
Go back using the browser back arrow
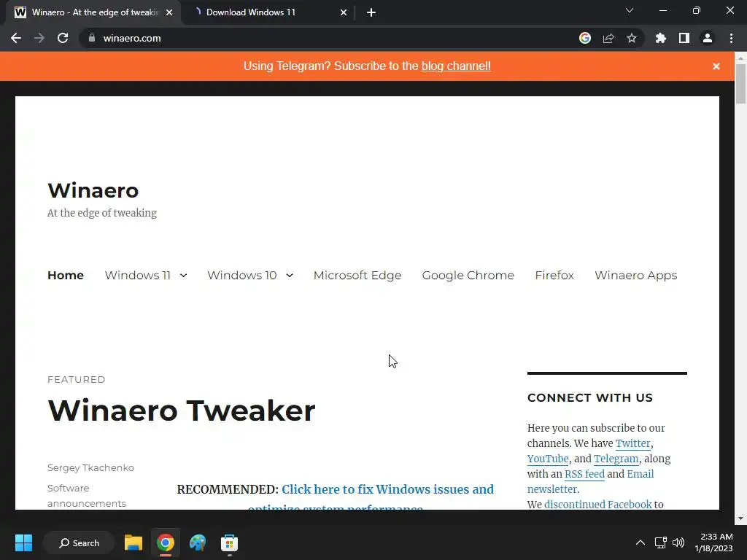pyautogui.click(x=16, y=38)
